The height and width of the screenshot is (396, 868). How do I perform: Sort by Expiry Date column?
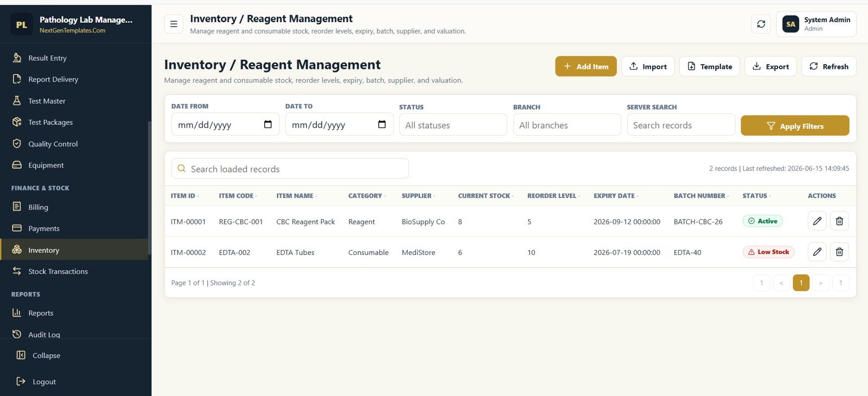click(x=616, y=196)
